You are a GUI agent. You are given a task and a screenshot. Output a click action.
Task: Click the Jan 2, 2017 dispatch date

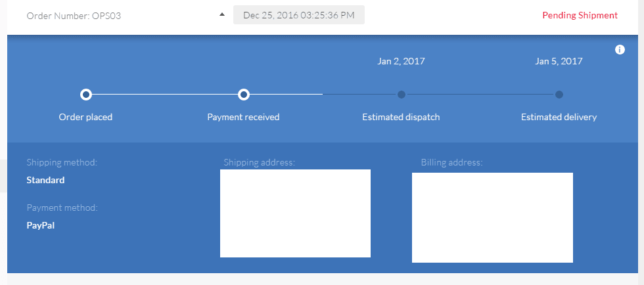click(401, 61)
